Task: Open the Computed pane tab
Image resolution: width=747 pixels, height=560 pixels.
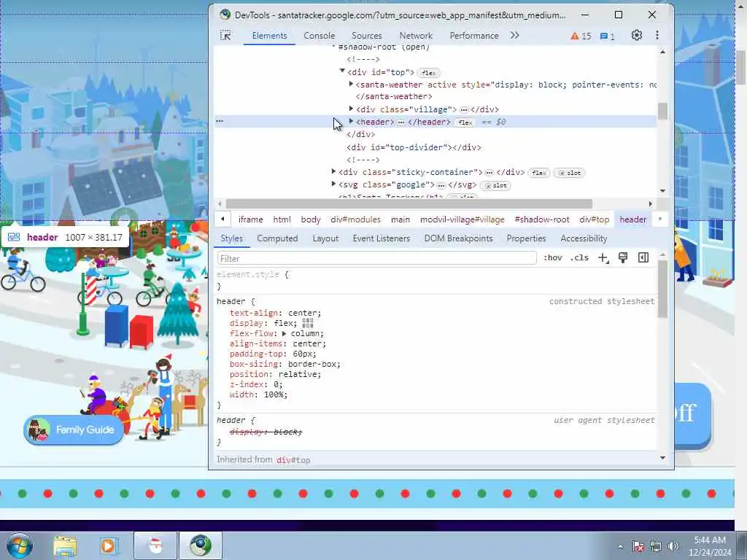Action: coord(277,238)
